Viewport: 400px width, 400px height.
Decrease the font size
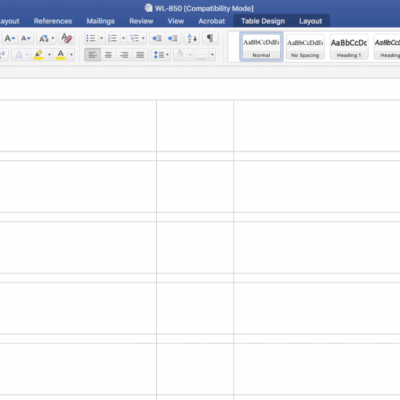pyautogui.click(x=26, y=38)
